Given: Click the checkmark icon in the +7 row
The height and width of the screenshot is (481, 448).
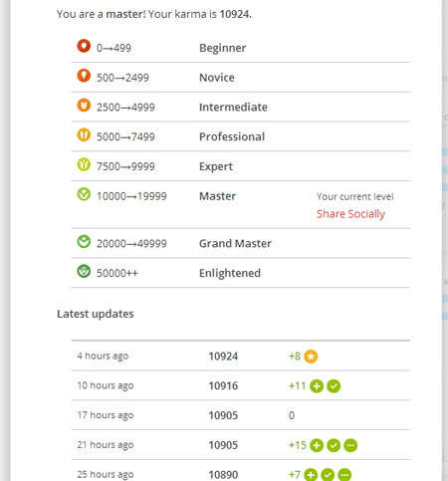Looking at the screenshot, I should tap(328, 475).
